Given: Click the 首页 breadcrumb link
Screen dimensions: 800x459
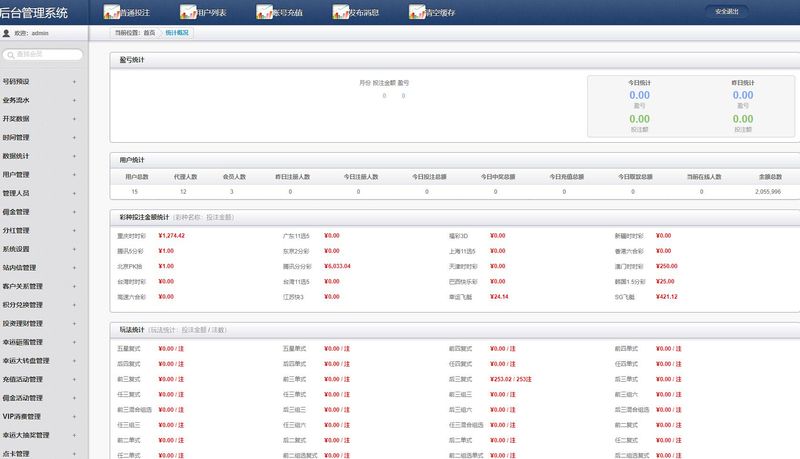Looking at the screenshot, I should point(149,33).
